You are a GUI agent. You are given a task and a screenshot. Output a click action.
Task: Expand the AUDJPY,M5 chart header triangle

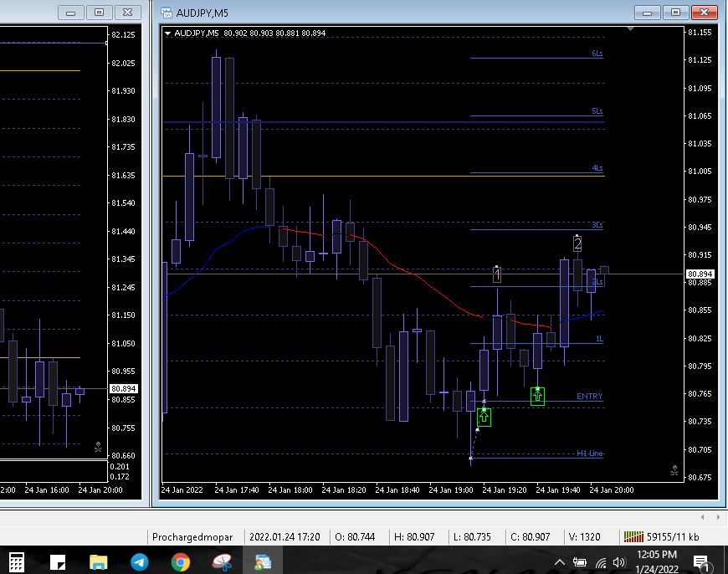[x=168, y=33]
